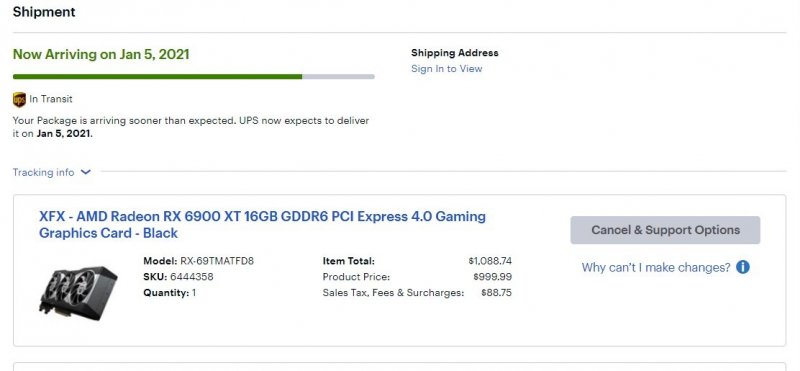Image resolution: width=800 pixels, height=371 pixels.
Task: Click the In Transit status text
Action: coord(51,99)
